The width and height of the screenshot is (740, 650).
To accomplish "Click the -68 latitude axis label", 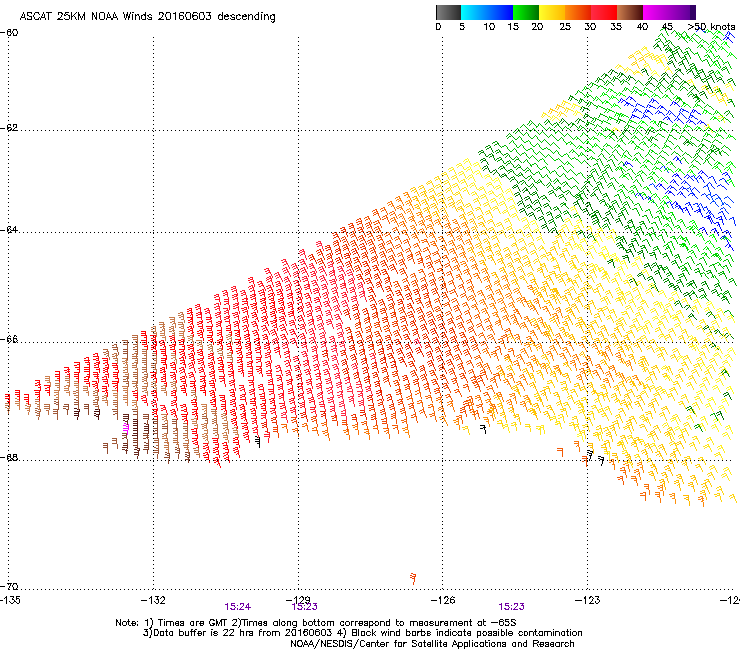I will coord(9,458).
